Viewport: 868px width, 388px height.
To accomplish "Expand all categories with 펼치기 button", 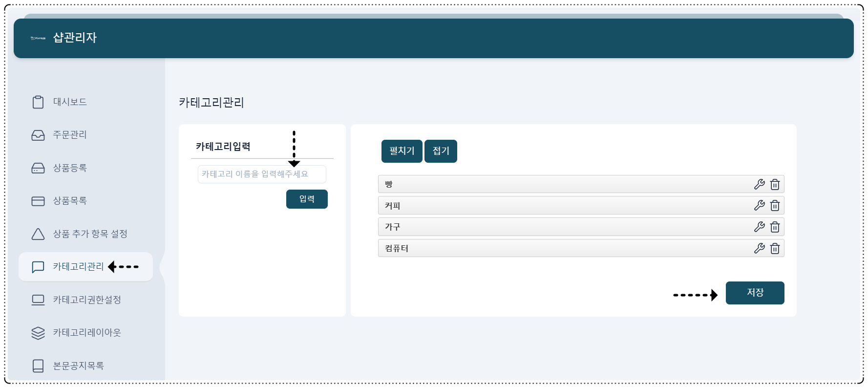I will click(402, 151).
